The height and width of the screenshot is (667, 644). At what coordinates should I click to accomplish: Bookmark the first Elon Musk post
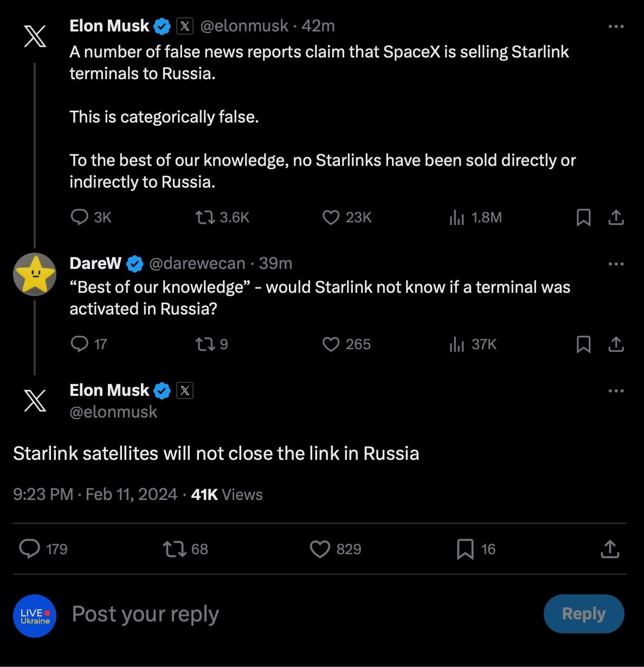pyautogui.click(x=583, y=217)
